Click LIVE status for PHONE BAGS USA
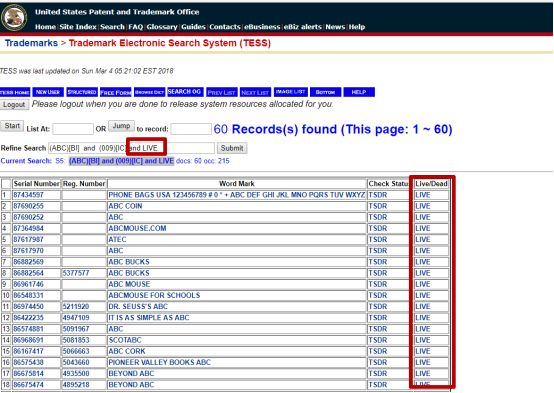Viewport: 554px width, 393px height. pyautogui.click(x=423, y=195)
